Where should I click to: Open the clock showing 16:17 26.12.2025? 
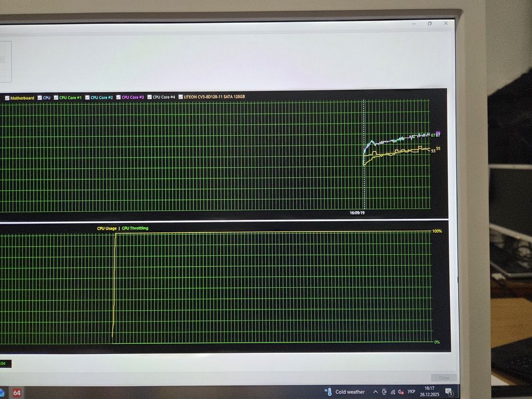(429, 391)
